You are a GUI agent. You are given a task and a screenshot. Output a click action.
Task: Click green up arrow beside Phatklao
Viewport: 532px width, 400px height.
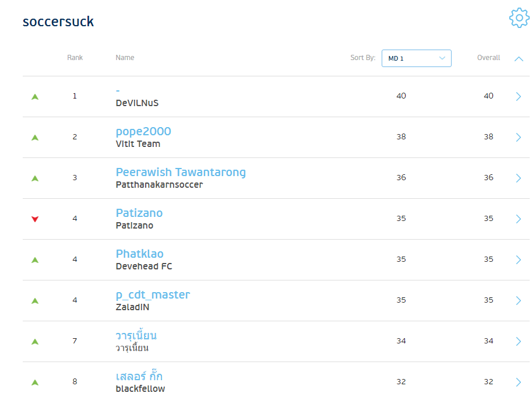(35, 260)
